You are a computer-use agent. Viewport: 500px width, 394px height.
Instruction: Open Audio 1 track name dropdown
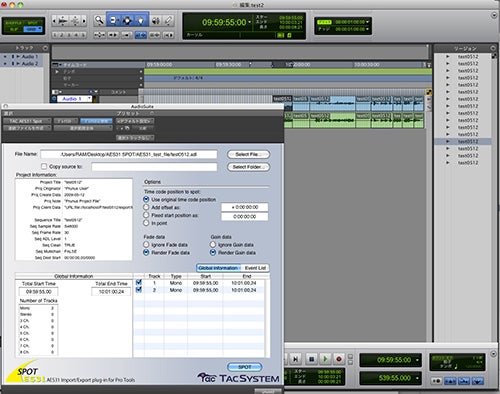[89, 99]
